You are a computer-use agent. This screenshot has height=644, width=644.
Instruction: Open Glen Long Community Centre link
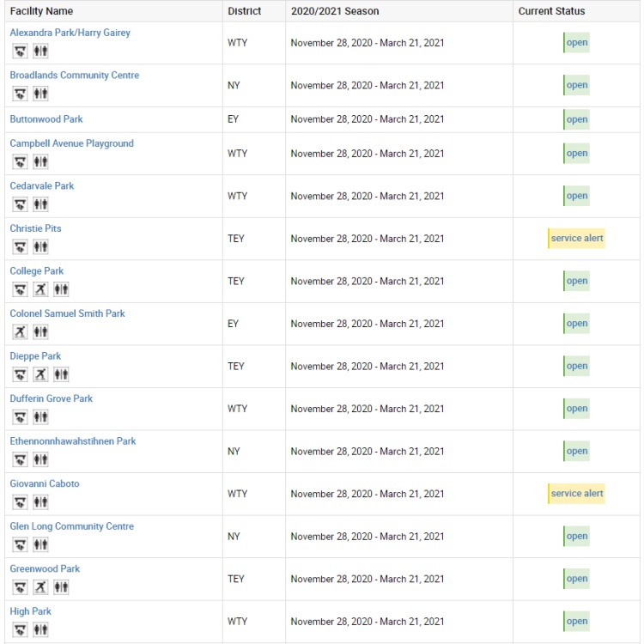72,526
